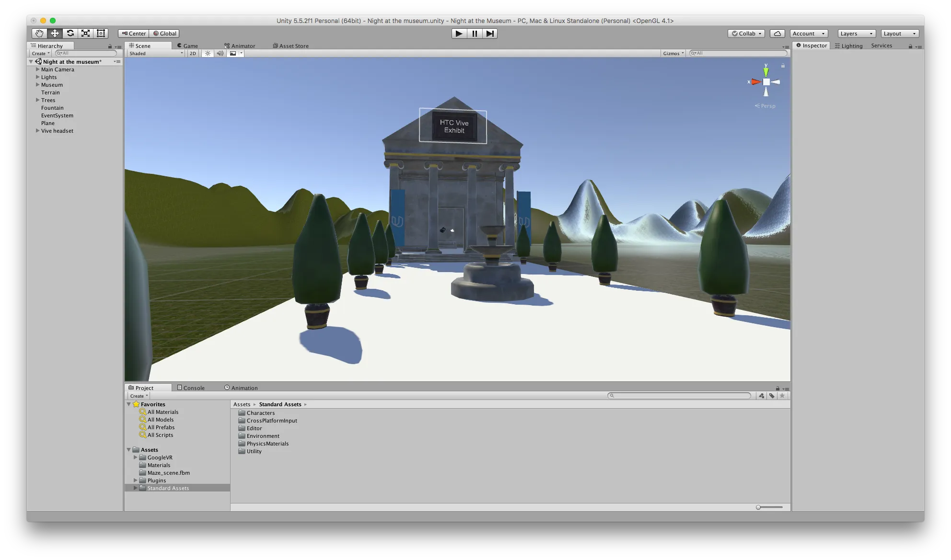Open the Console tab
The image size is (951, 560).
(191, 388)
